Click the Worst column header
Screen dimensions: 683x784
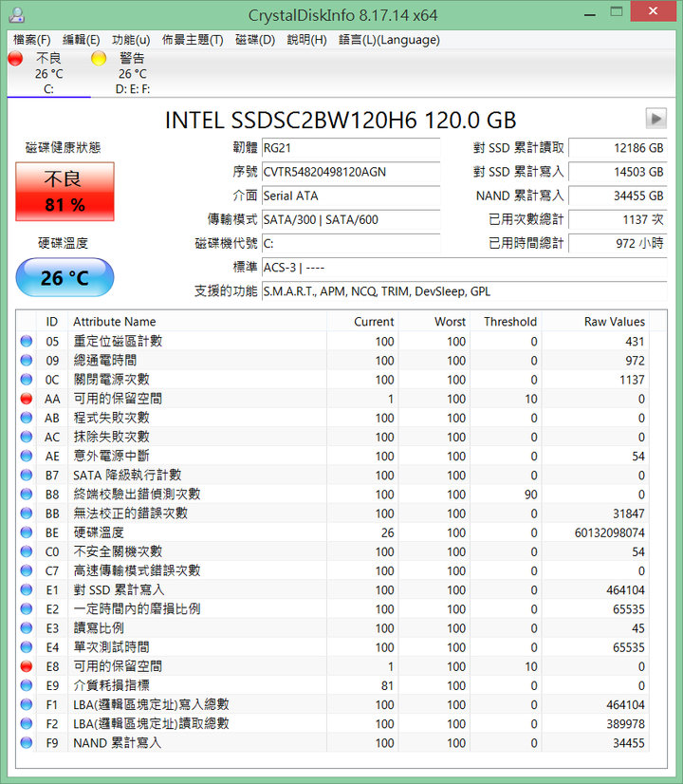coord(434,322)
